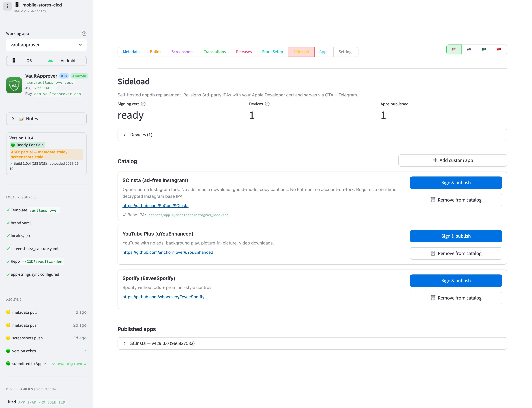Open the Metadata tab
The height and width of the screenshot is (408, 532).
131,52
